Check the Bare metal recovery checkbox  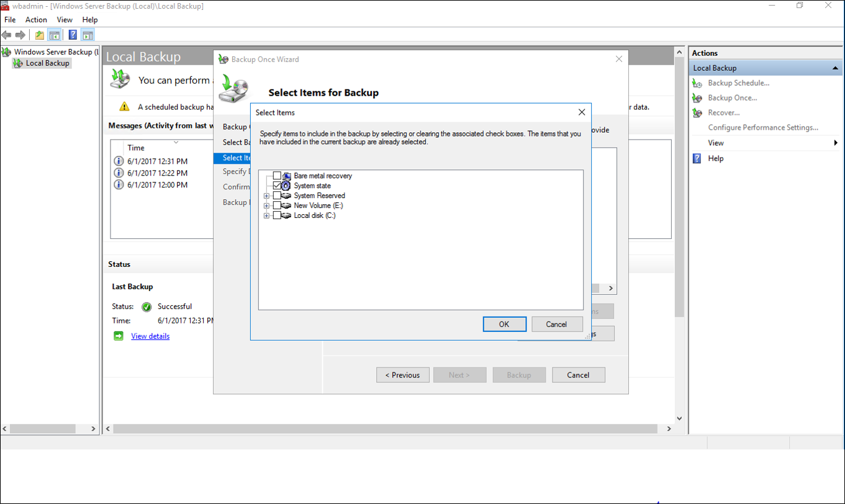click(x=277, y=176)
